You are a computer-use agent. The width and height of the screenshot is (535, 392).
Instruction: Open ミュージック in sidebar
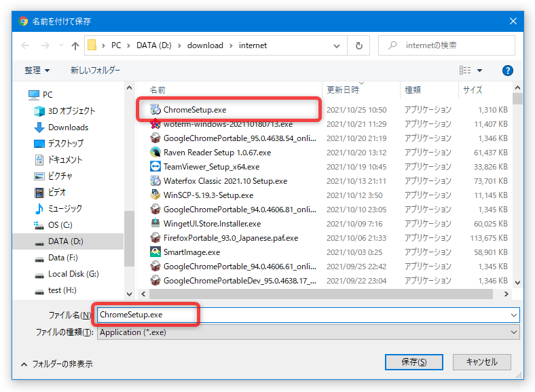click(x=58, y=209)
